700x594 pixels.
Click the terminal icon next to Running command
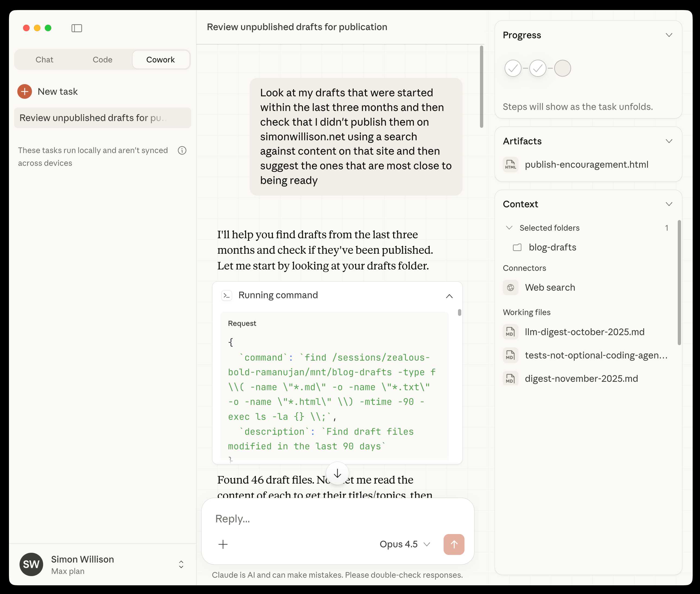pyautogui.click(x=227, y=295)
